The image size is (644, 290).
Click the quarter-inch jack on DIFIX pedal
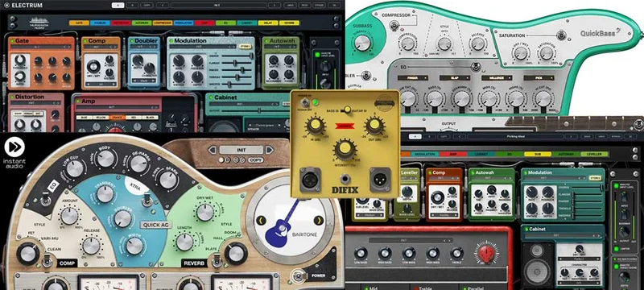pos(345,179)
